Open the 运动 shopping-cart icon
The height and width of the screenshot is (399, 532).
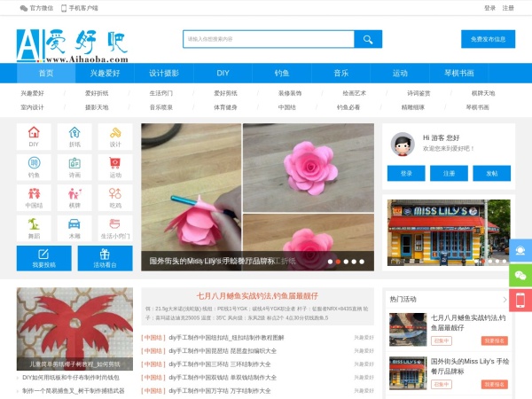point(115,167)
